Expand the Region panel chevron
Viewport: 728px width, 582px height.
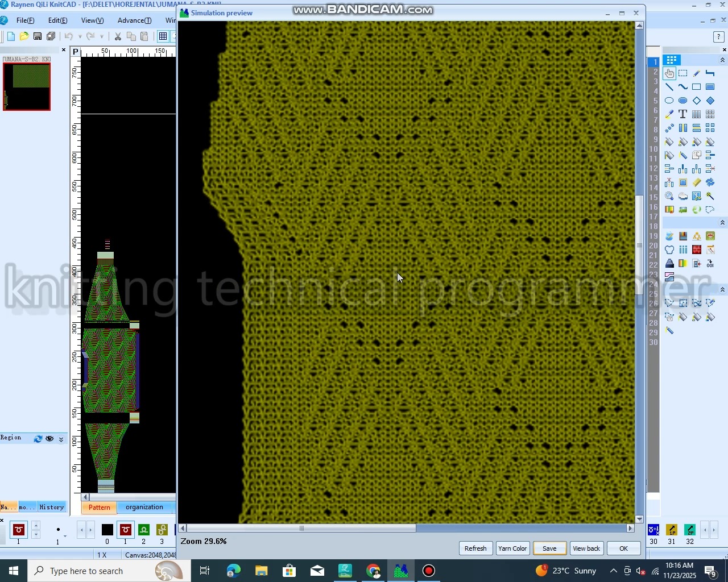[61, 439]
